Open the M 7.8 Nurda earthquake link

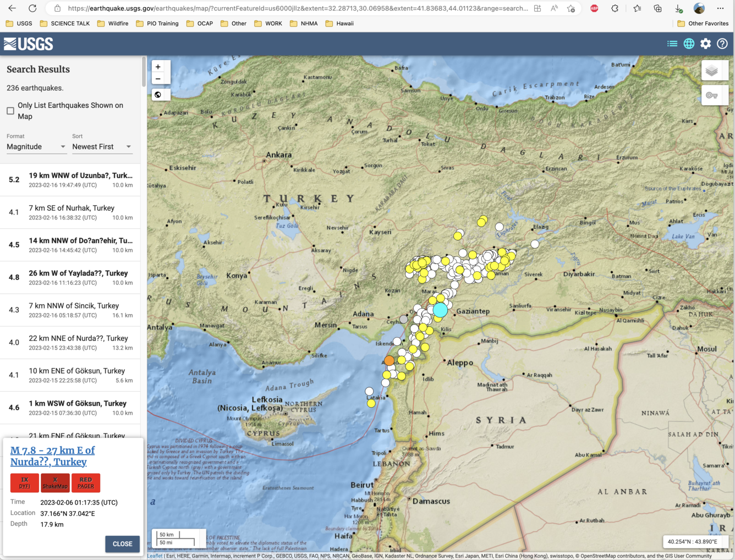click(x=52, y=456)
